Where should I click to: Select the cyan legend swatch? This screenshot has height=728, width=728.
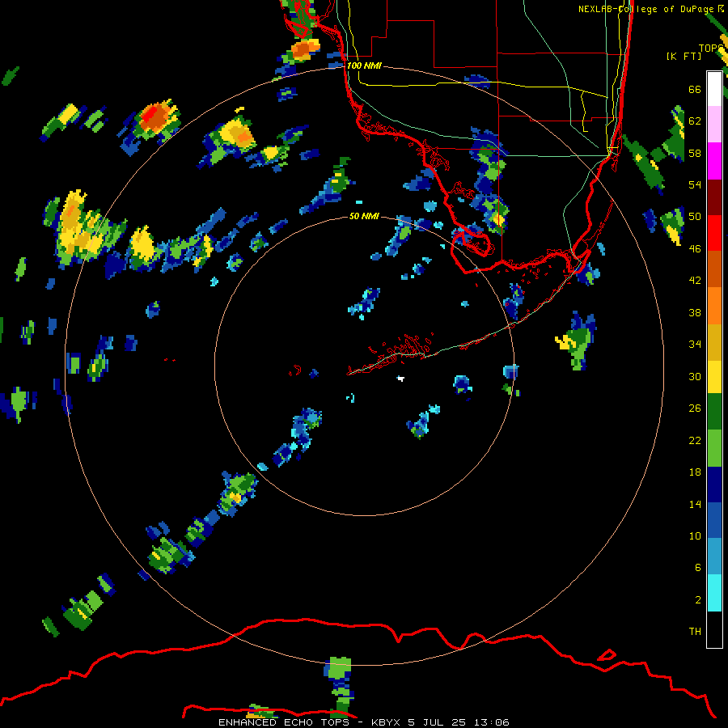714,593
